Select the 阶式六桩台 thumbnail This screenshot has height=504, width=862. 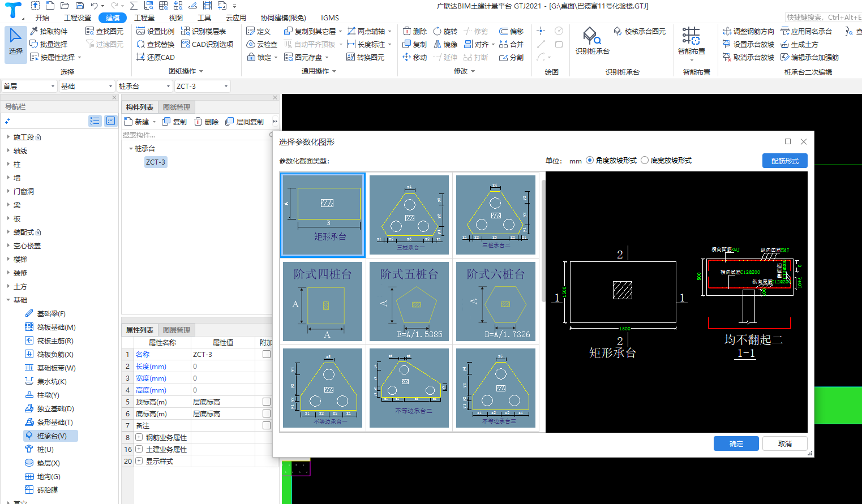(x=496, y=301)
